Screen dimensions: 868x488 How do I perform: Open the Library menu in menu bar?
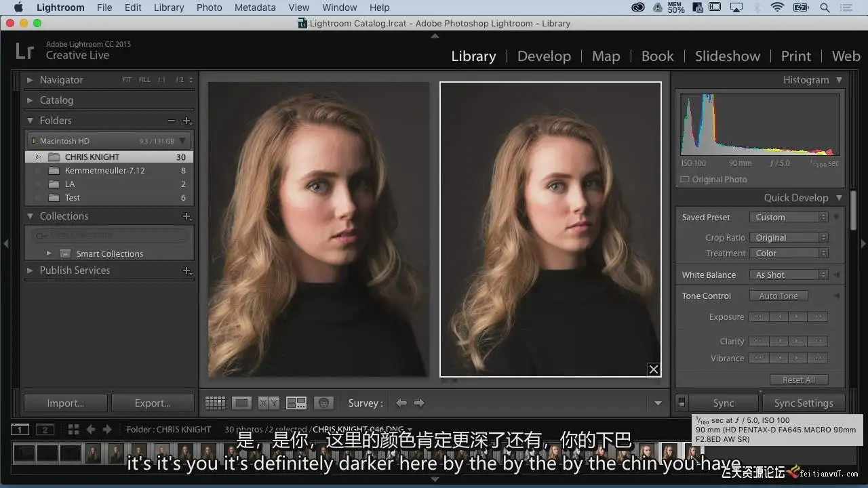tap(169, 7)
